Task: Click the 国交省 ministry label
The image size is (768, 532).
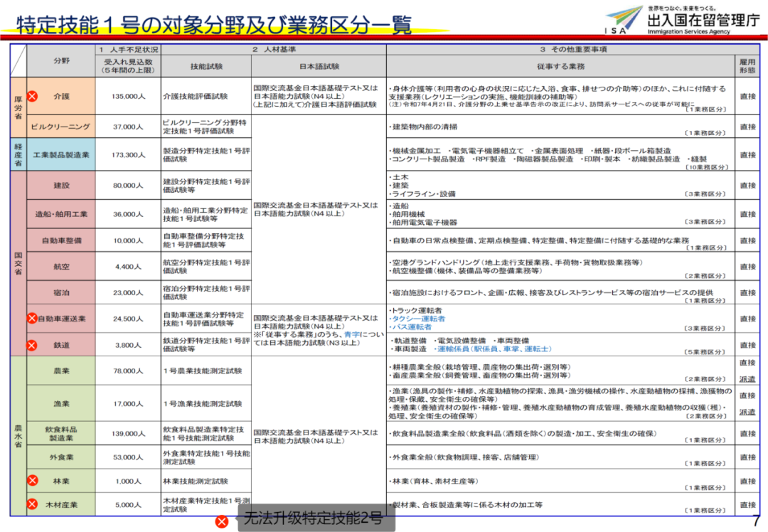Action: (18, 263)
